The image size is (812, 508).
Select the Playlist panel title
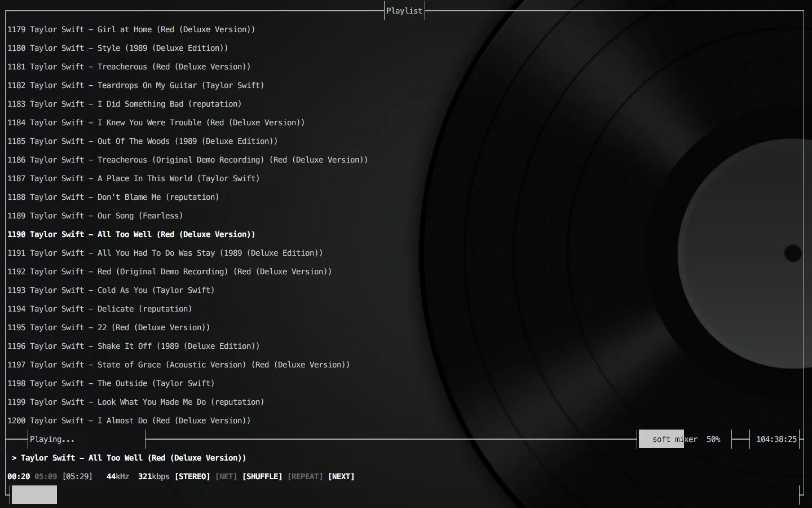point(404,11)
